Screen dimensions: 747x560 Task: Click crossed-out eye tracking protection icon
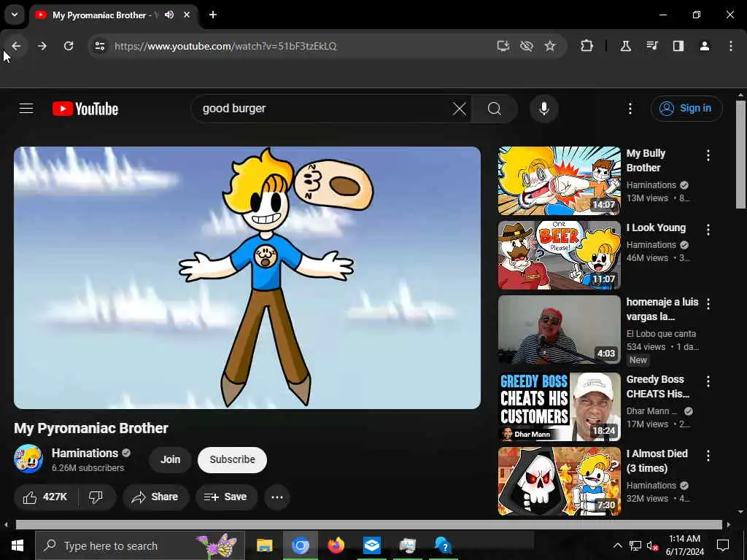click(527, 46)
